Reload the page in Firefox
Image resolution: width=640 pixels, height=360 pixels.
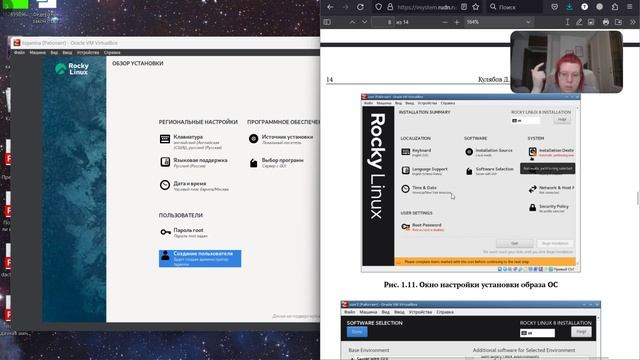point(360,7)
